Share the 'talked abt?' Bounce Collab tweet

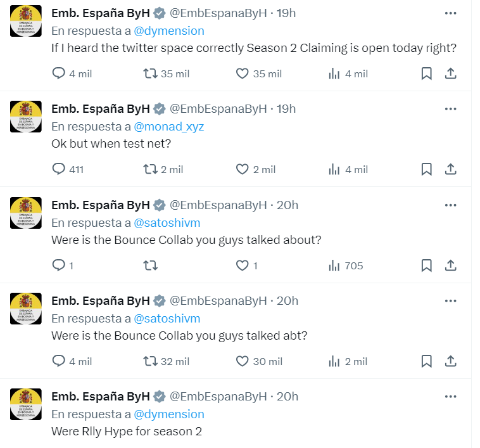click(451, 361)
